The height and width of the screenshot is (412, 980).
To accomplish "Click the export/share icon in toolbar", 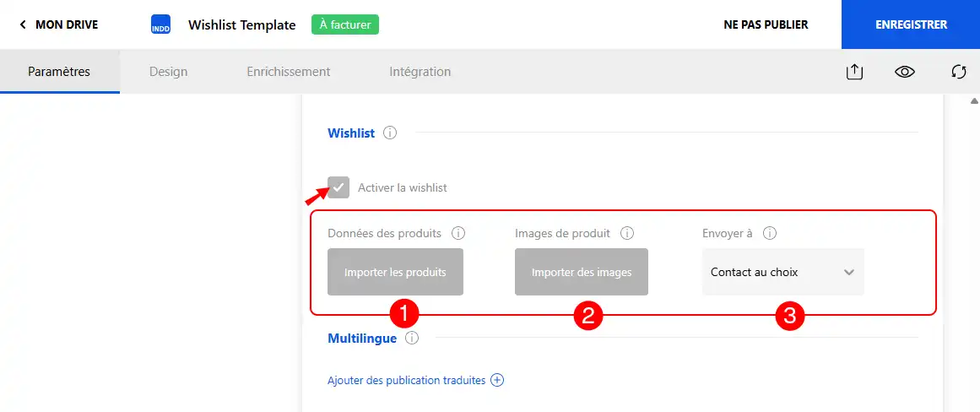I will click(854, 72).
